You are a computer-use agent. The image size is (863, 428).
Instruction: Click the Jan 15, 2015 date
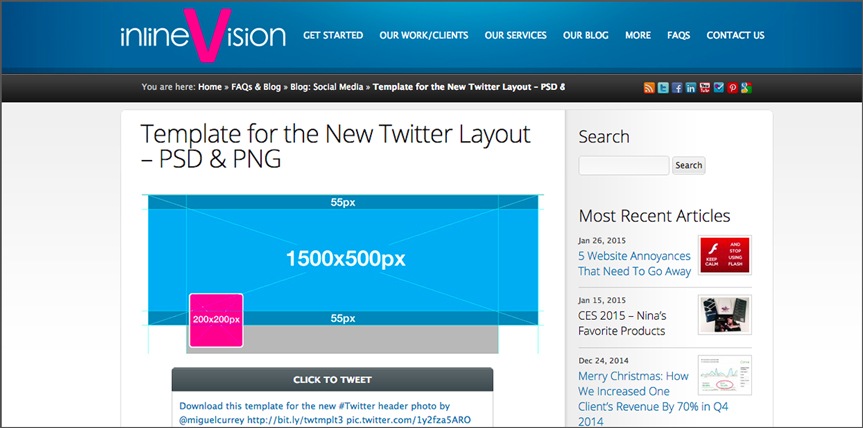click(602, 300)
